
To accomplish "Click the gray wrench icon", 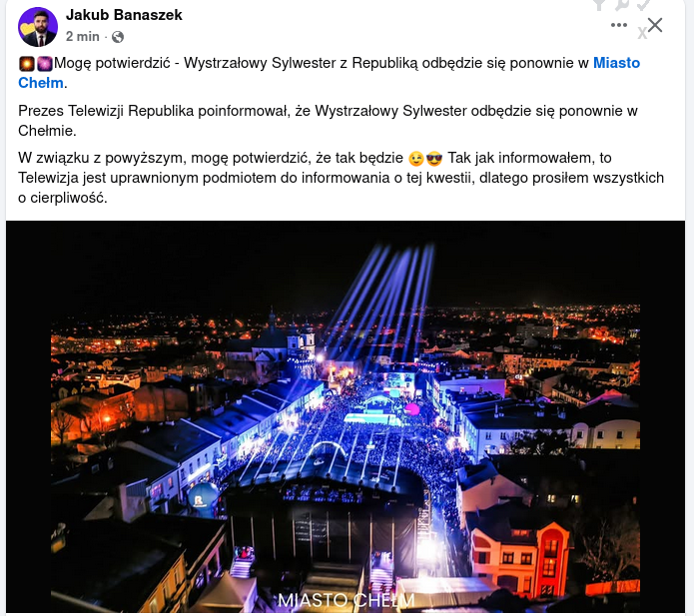I will (x=622, y=4).
